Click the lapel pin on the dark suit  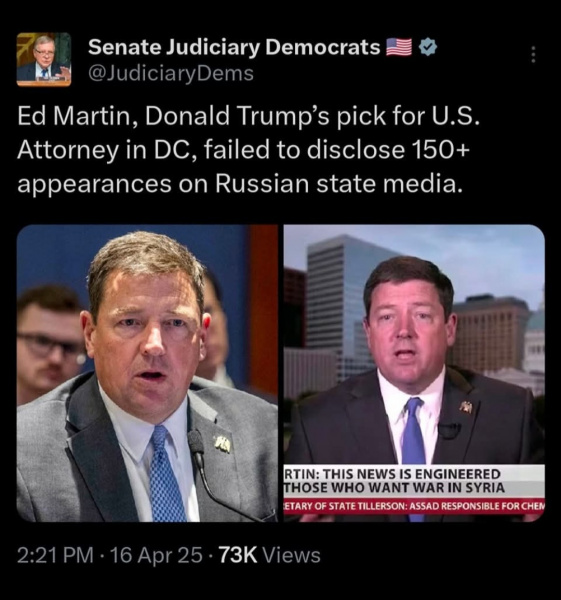click(466, 407)
